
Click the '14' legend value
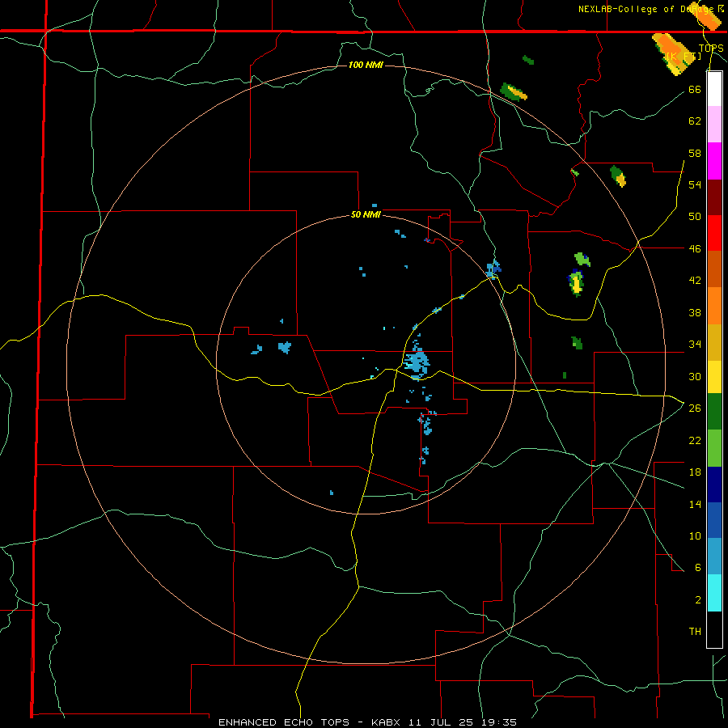(695, 504)
